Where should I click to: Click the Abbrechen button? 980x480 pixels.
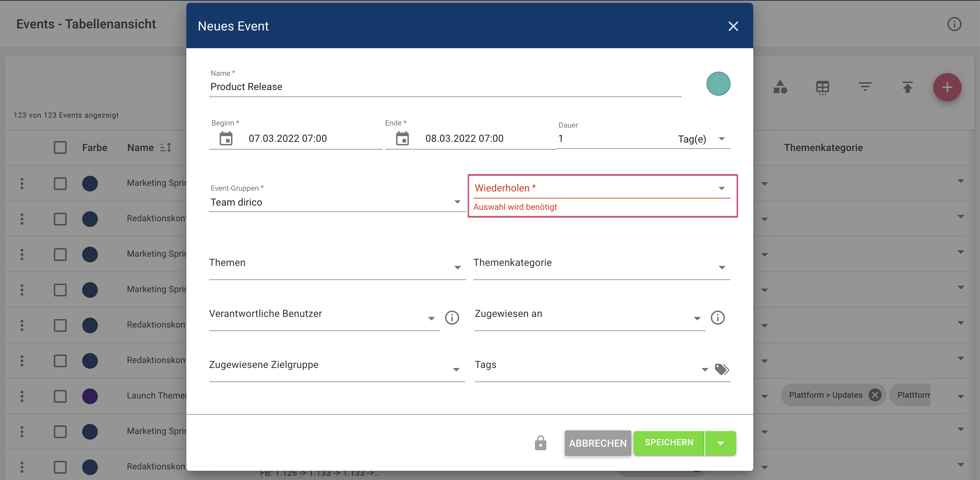pyautogui.click(x=598, y=443)
